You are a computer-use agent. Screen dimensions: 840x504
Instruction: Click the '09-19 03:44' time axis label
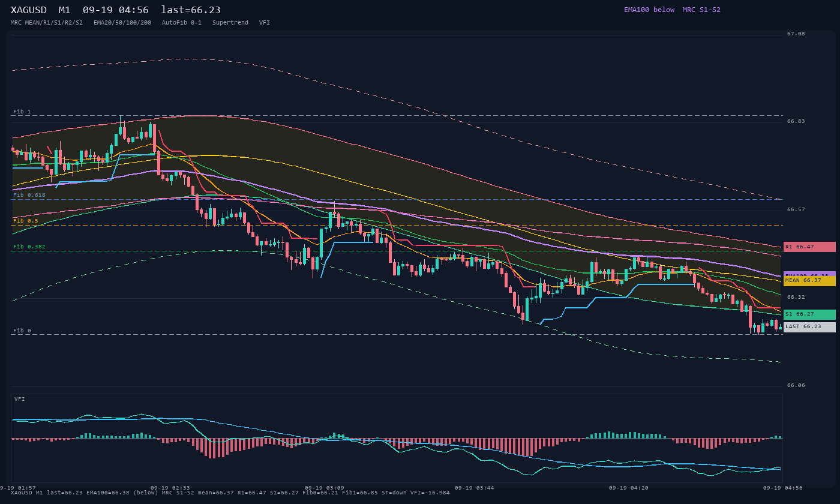[474, 488]
